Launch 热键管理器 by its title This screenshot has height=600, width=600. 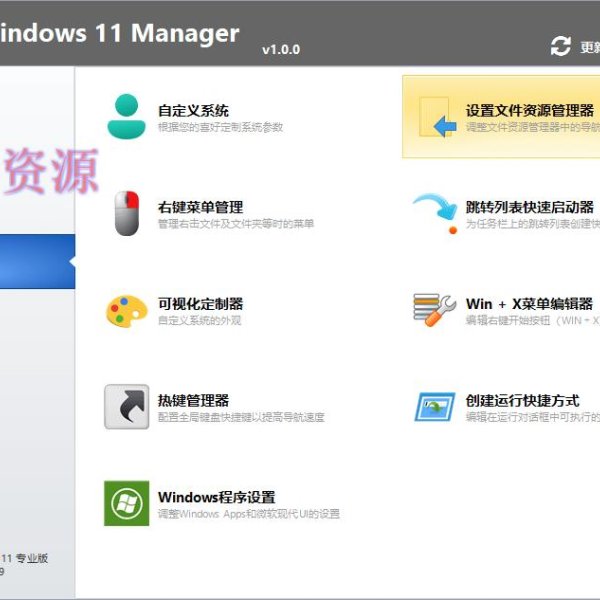[193, 401]
